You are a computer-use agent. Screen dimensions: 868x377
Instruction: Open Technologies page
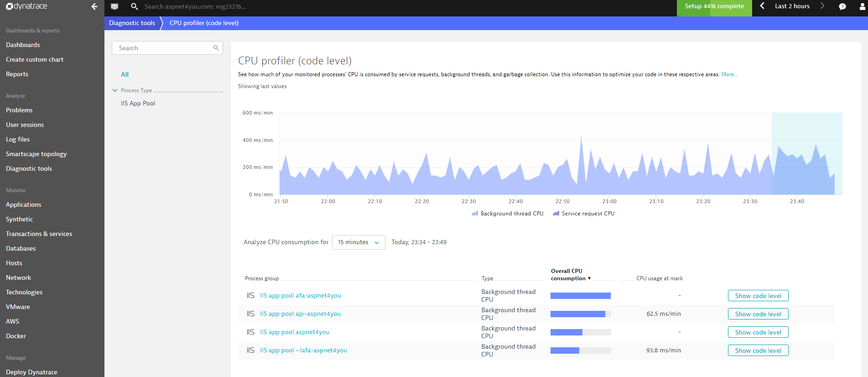(24, 292)
